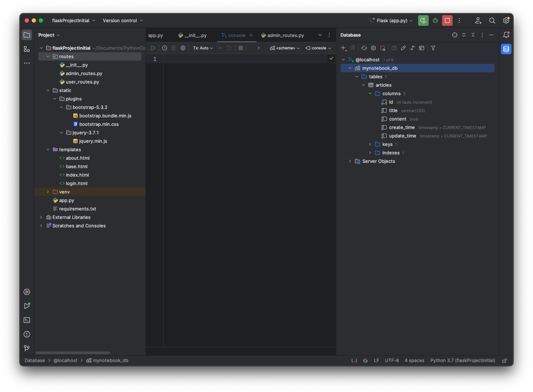Click the Debug bug icon
Image resolution: width=533 pixels, height=392 pixels.
[435, 20]
